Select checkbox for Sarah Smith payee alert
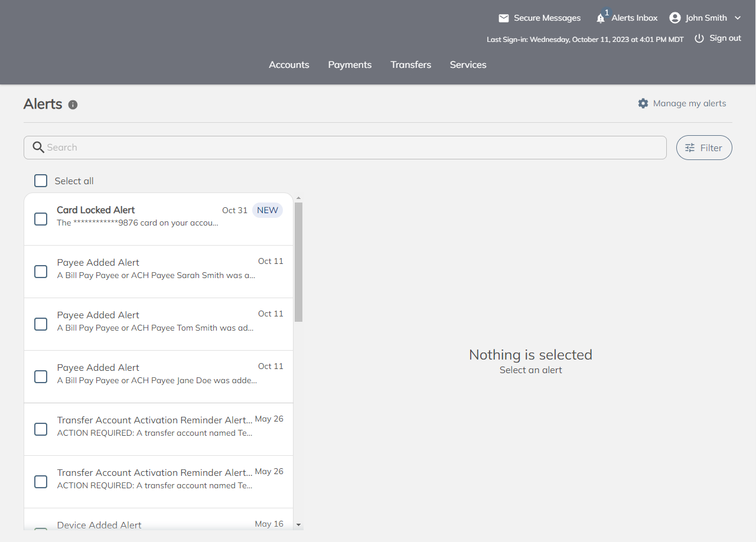The width and height of the screenshot is (756, 542). pyautogui.click(x=41, y=272)
